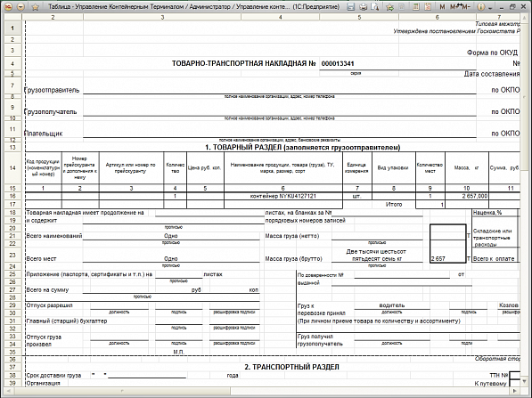Print the waybill using the printer icon
This screenshot has width=532, height=398.
tap(363, 6)
